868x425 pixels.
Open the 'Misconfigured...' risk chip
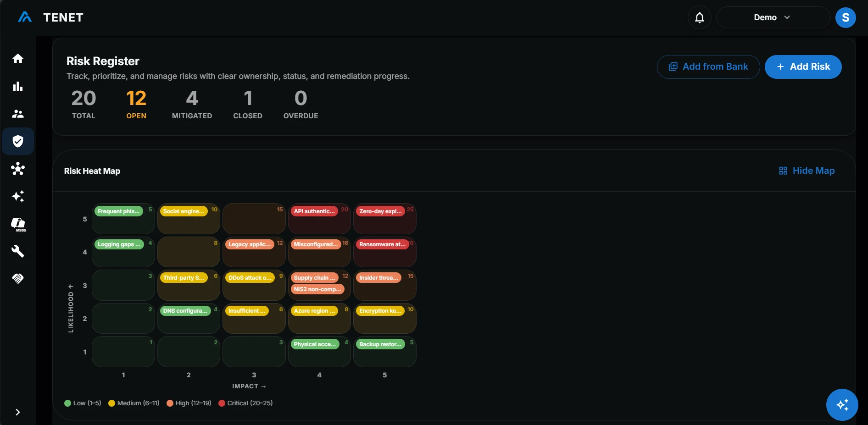[x=316, y=244]
